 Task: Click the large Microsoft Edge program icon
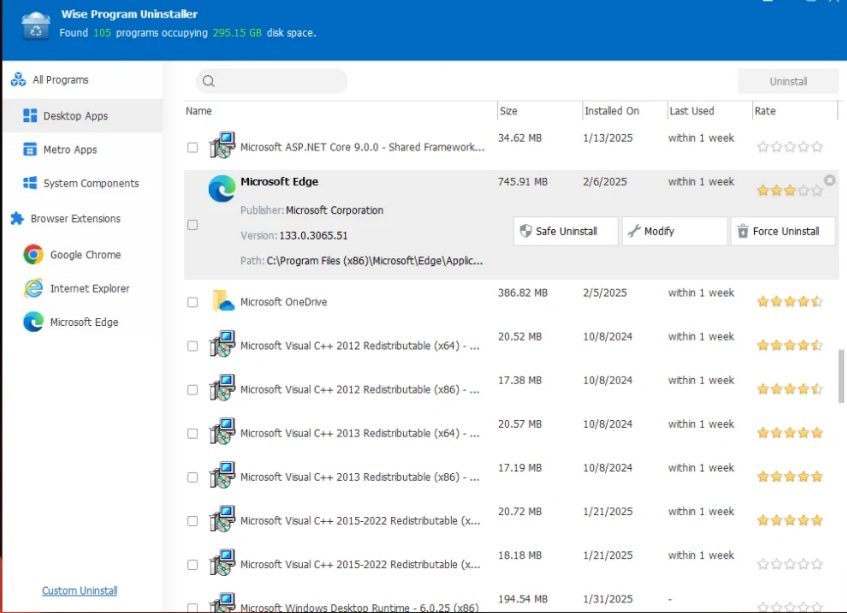(x=221, y=189)
